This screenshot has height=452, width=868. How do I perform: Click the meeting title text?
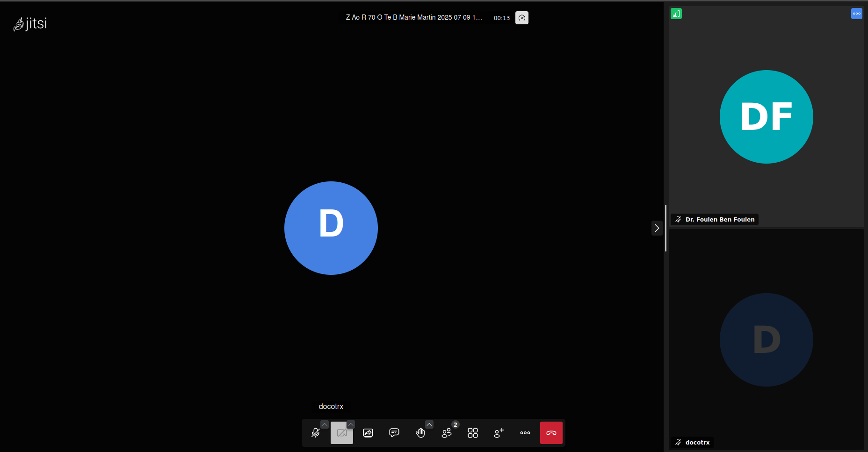(x=414, y=17)
